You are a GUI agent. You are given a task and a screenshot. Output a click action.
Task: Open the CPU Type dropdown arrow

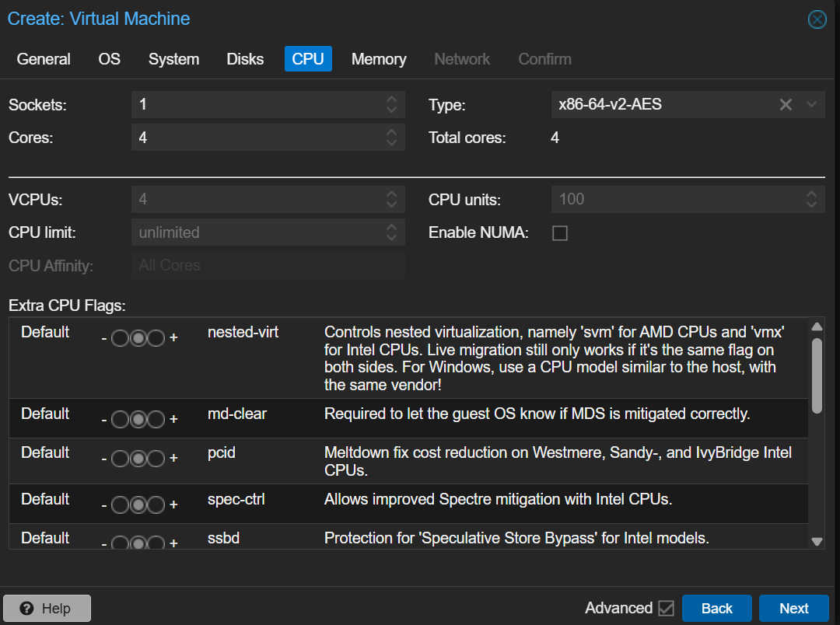[x=812, y=105]
